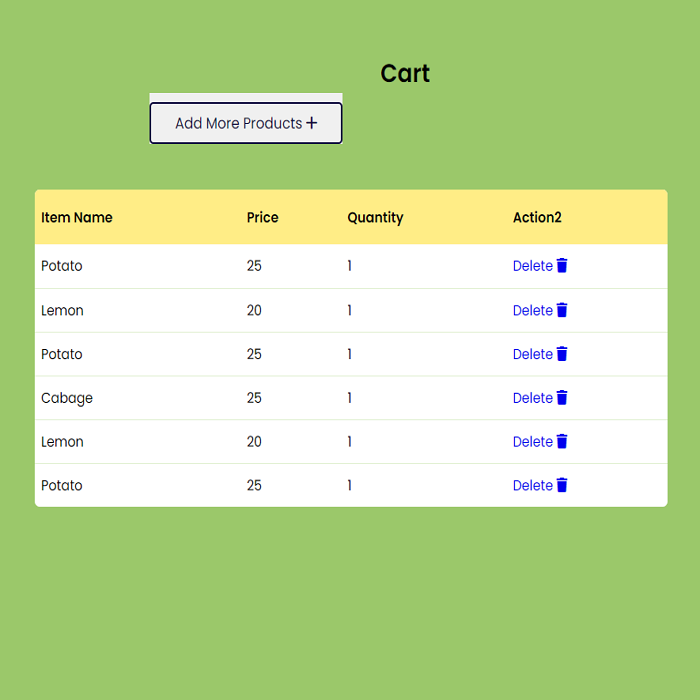Click the trash icon in the second Lemon row
Image resolution: width=700 pixels, height=700 pixels.
(562, 442)
